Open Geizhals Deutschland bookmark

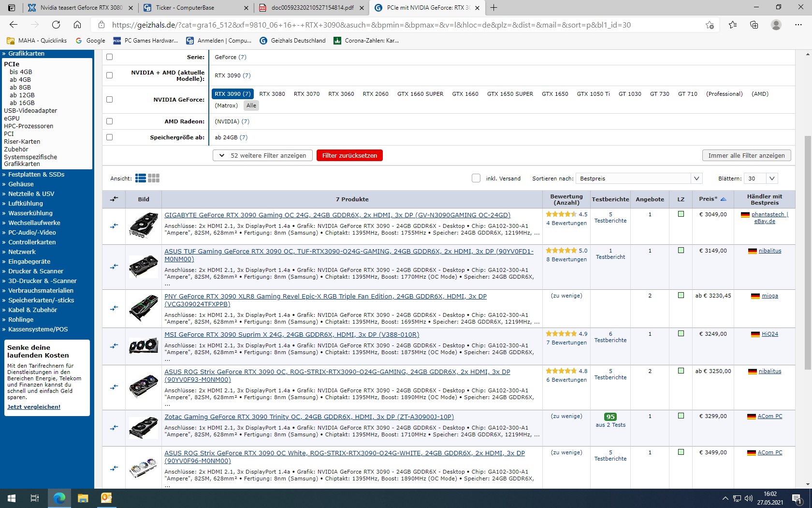[292, 41]
